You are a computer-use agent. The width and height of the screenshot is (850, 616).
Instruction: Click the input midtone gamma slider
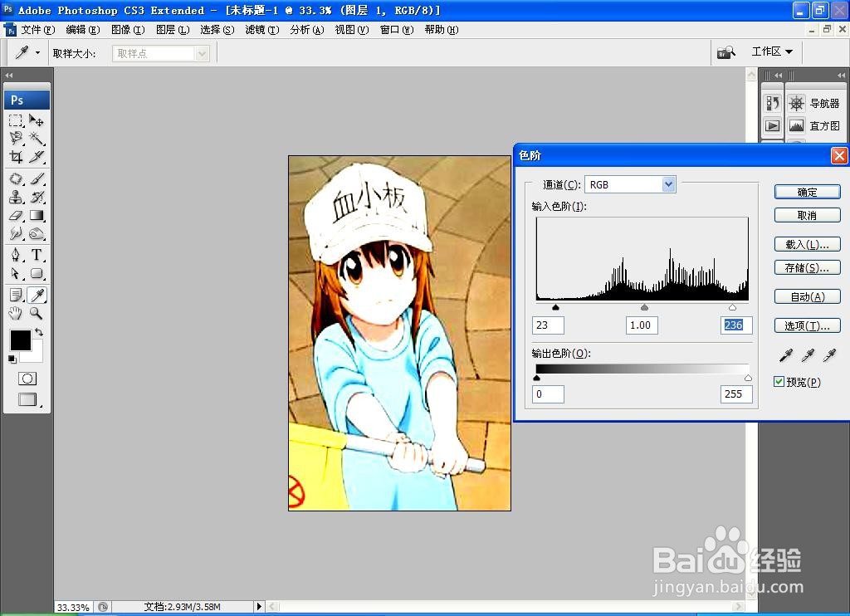(644, 307)
